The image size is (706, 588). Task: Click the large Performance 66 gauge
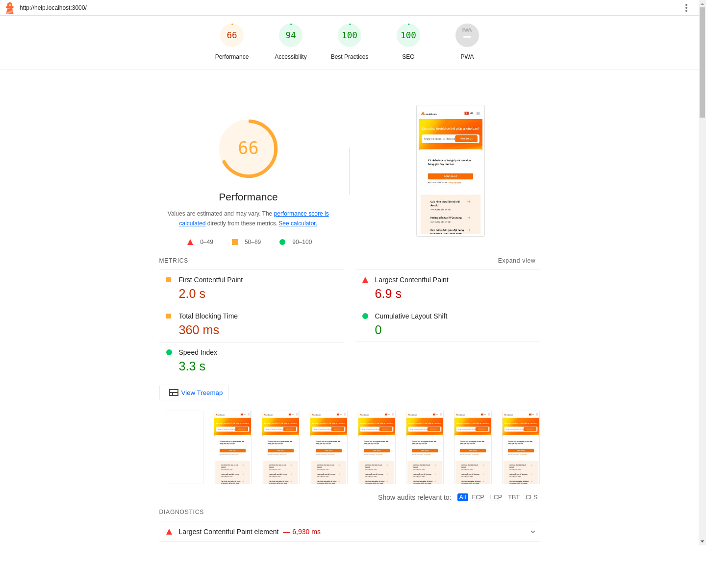pos(248,148)
